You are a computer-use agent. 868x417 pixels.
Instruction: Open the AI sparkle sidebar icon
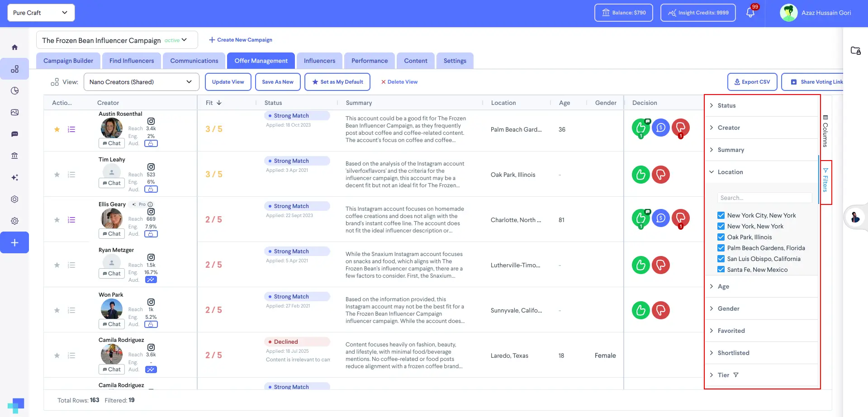pos(14,177)
